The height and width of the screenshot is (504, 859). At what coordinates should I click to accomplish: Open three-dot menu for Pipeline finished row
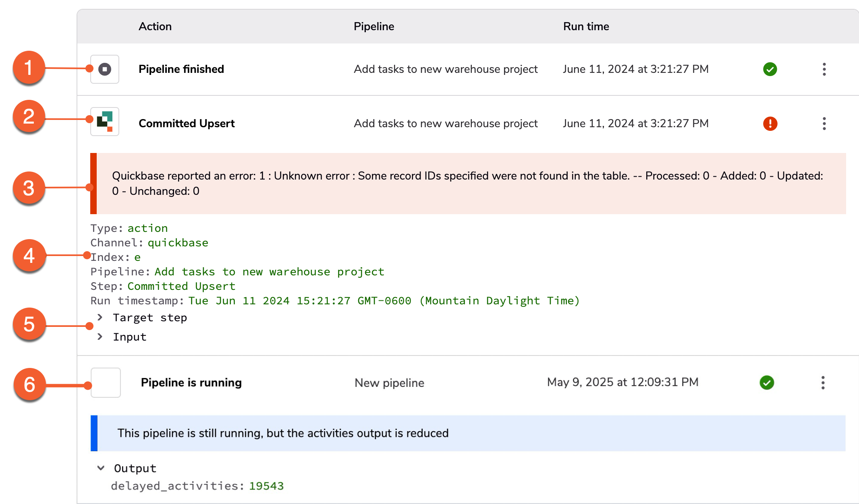(x=824, y=69)
